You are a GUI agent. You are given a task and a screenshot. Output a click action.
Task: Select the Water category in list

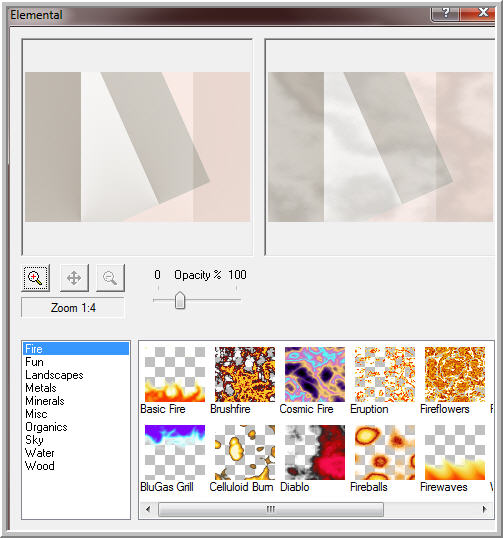click(x=40, y=453)
